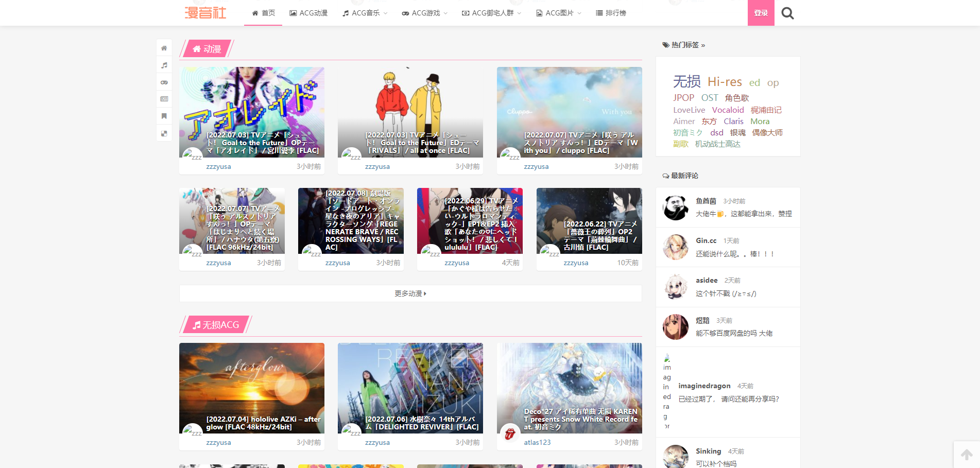Click 更多动漫 to show more anime
The width and height of the screenshot is (980, 468).
coord(410,293)
